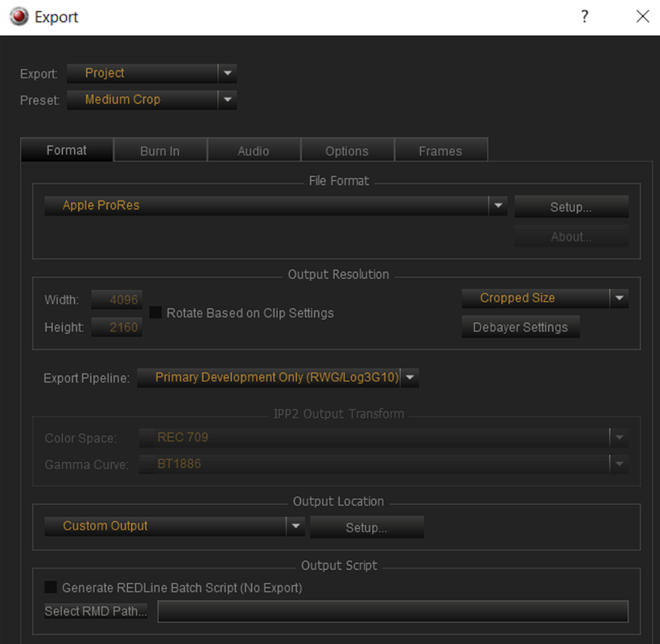Check Generate REDLine Batch Script option
The height and width of the screenshot is (644, 660).
(x=51, y=587)
